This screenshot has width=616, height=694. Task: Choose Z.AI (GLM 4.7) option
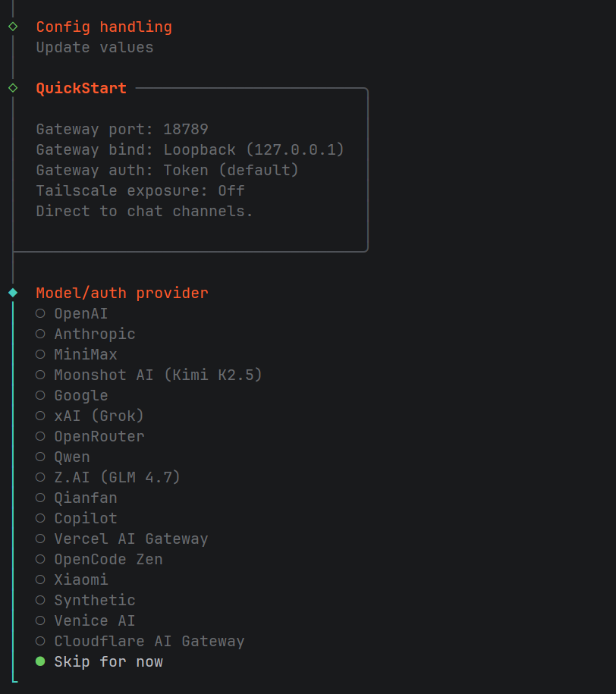pyautogui.click(x=108, y=477)
